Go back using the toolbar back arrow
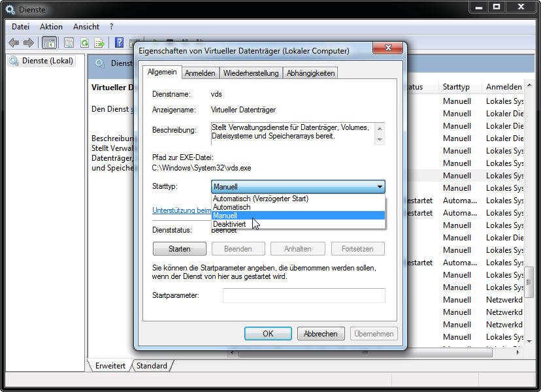This screenshot has width=541, height=392. point(14,42)
